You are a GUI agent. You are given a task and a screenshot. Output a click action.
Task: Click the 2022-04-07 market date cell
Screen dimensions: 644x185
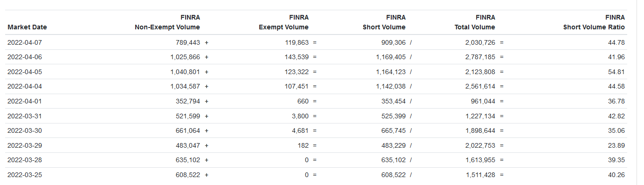25,42
